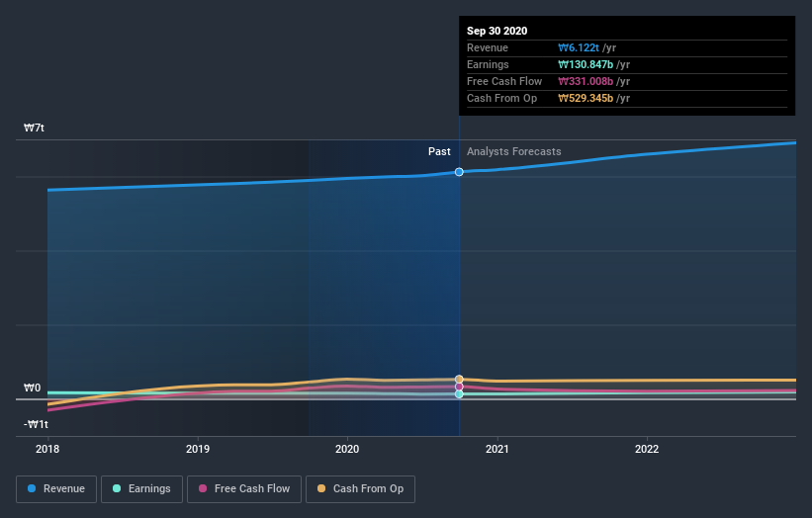Click the Past label on chart
Screen dimensions: 812x518
tap(439, 151)
